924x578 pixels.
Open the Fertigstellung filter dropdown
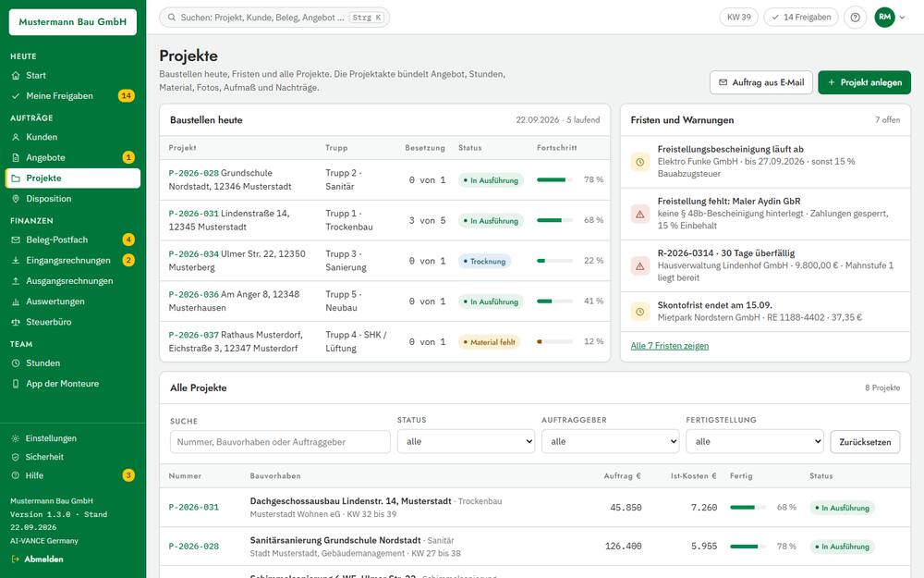tap(755, 442)
